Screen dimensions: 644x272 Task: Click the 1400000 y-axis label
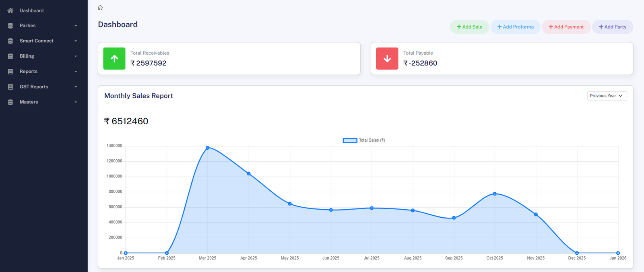[x=114, y=146]
